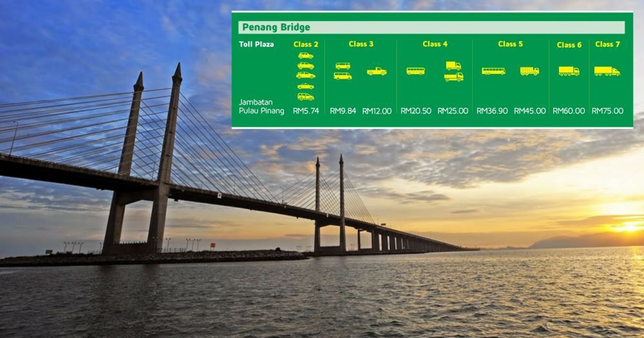This screenshot has width=644, height=338.
Task: Click the truck icon under Class 6
Action: tap(569, 71)
